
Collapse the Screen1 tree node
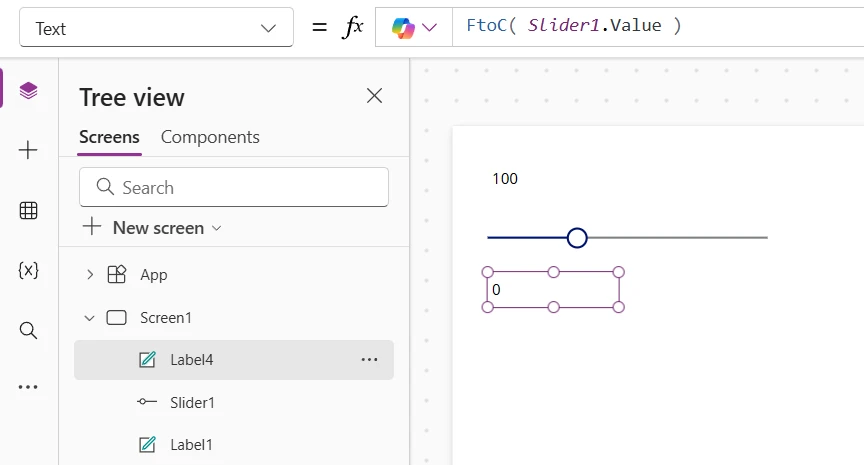pos(90,318)
